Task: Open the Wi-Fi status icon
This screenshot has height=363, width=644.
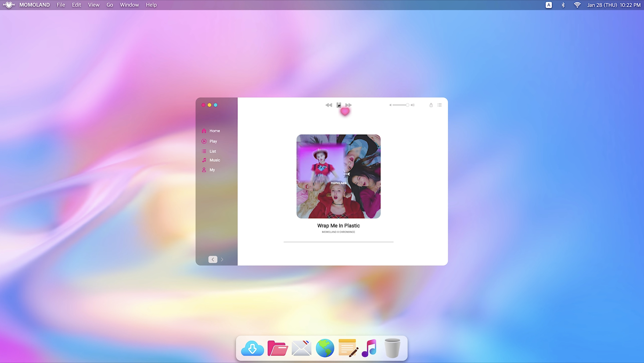Action: coord(577,5)
